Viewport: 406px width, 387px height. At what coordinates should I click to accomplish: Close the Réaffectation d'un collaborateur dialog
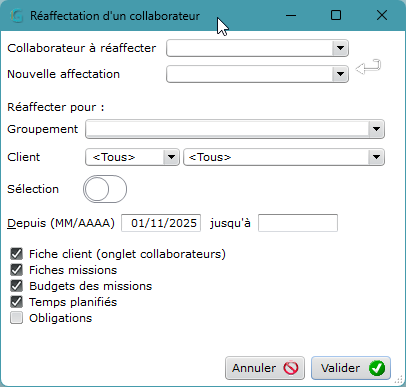[x=382, y=15]
